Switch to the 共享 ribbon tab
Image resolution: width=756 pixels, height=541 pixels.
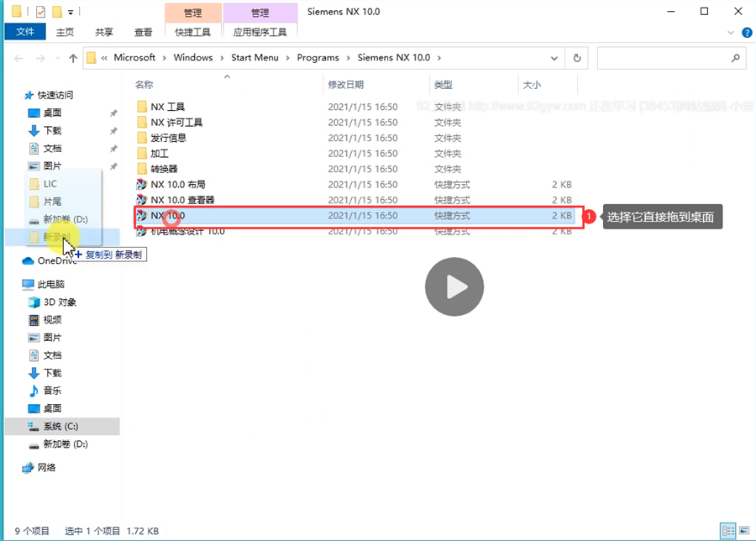click(x=104, y=32)
